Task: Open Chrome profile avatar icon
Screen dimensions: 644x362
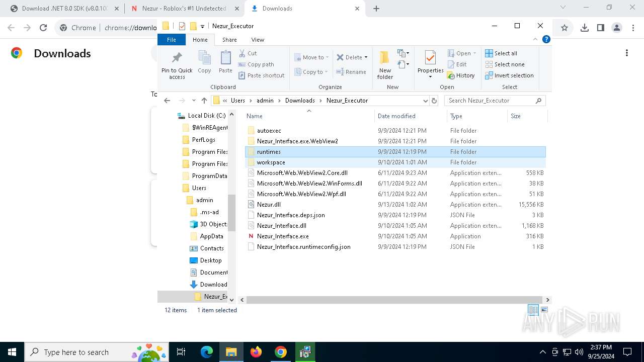Action: [x=616, y=28]
